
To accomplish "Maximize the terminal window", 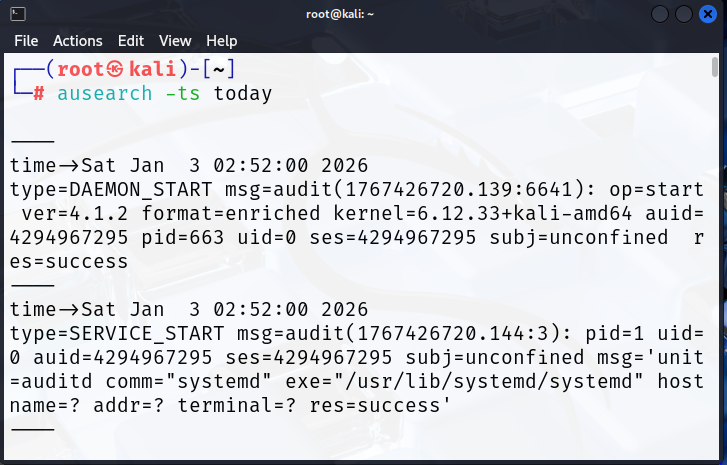I will [x=684, y=14].
